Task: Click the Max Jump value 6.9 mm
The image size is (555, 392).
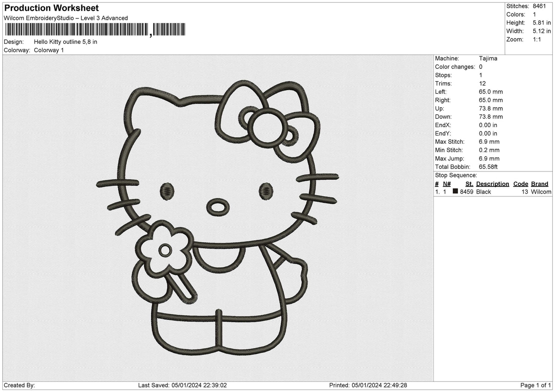Action: point(489,158)
